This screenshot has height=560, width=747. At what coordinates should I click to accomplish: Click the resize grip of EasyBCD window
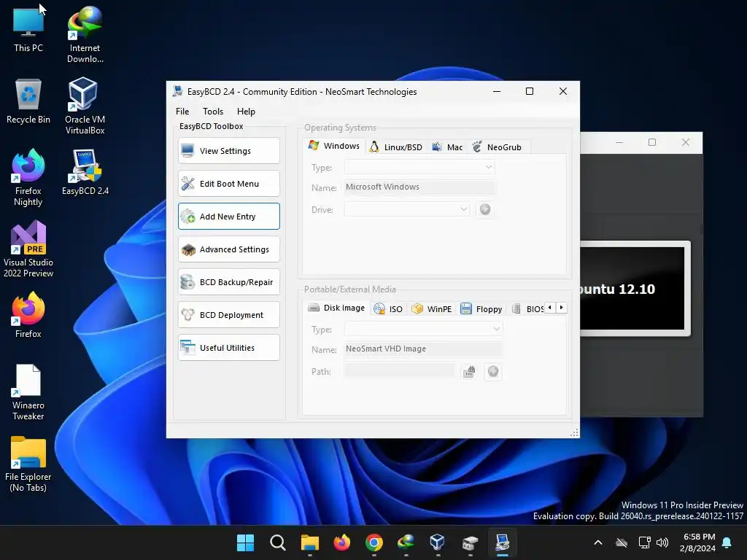coord(575,433)
